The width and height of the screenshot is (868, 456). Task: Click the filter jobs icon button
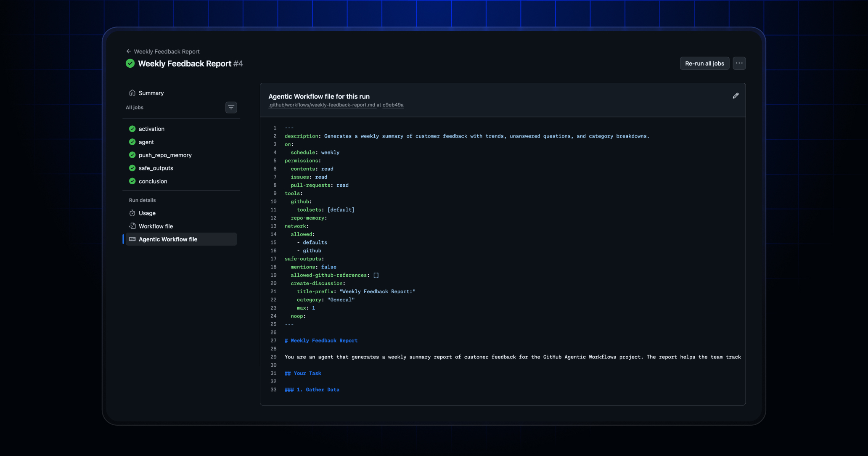coord(231,107)
